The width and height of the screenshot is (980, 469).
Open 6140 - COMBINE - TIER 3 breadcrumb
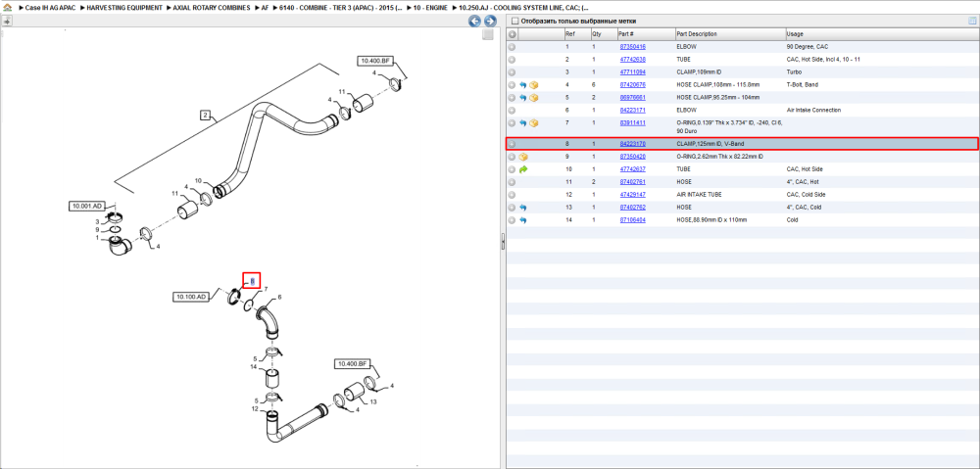pos(341,8)
